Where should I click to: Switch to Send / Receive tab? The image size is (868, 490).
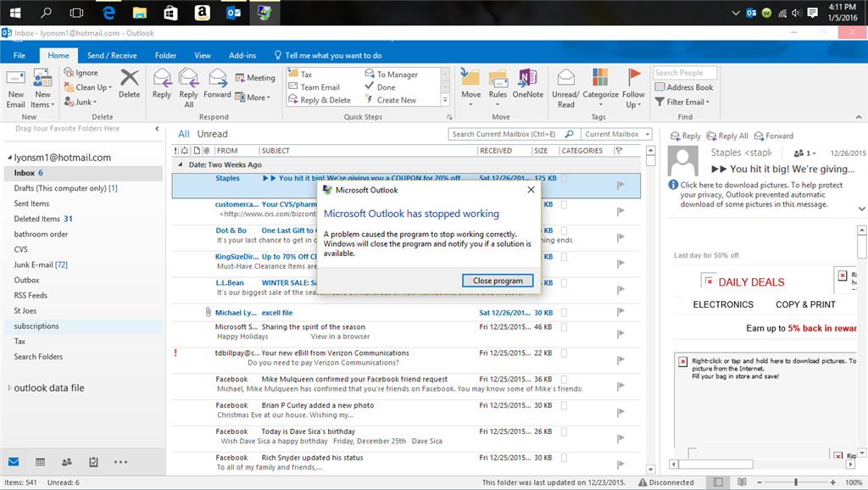pyautogui.click(x=112, y=55)
